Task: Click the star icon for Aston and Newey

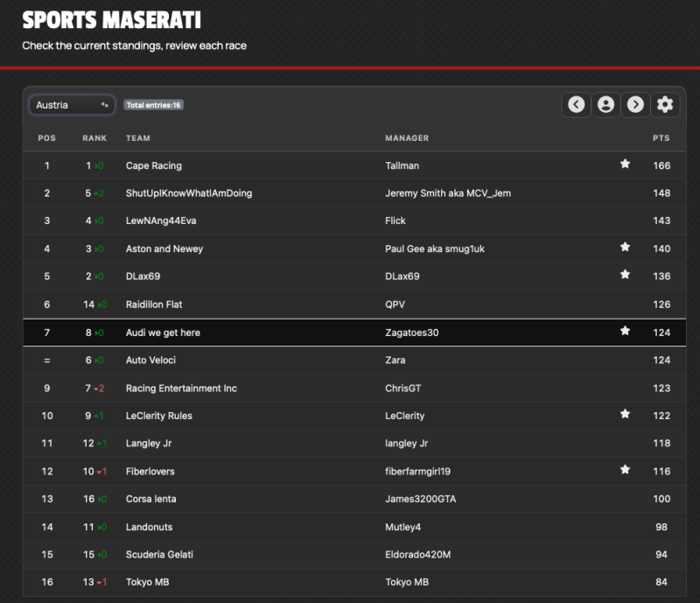Action: click(625, 247)
